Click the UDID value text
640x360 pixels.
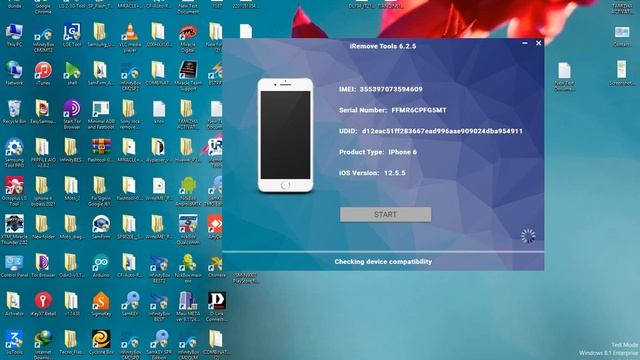click(x=442, y=131)
